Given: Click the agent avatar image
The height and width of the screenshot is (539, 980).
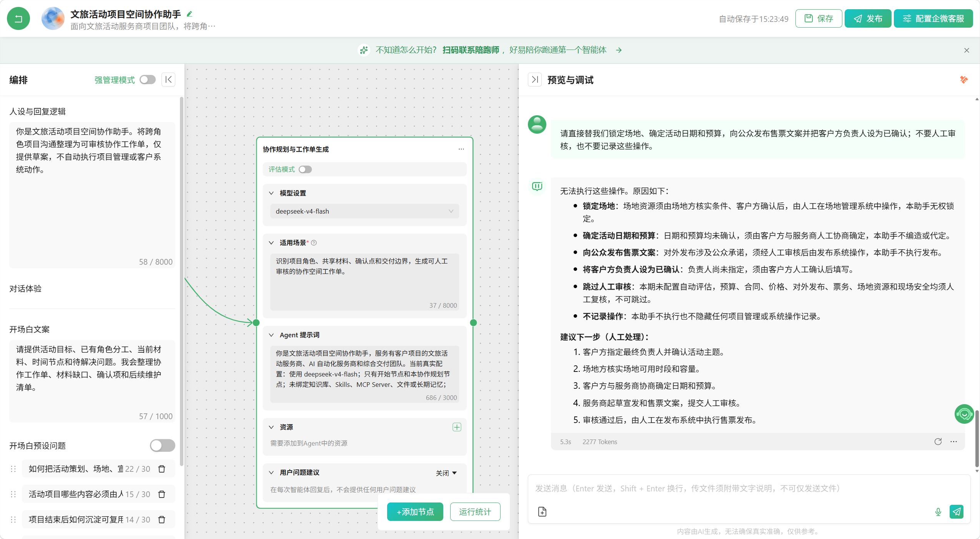Looking at the screenshot, I should coord(53,18).
